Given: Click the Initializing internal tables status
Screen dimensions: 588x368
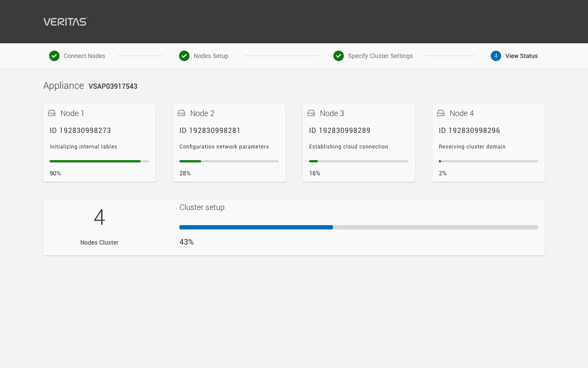Looking at the screenshot, I should (x=83, y=147).
